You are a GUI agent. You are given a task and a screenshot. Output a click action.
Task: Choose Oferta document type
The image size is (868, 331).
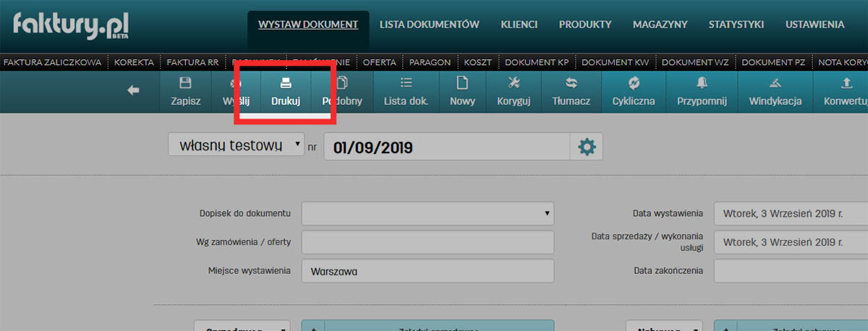tap(379, 62)
